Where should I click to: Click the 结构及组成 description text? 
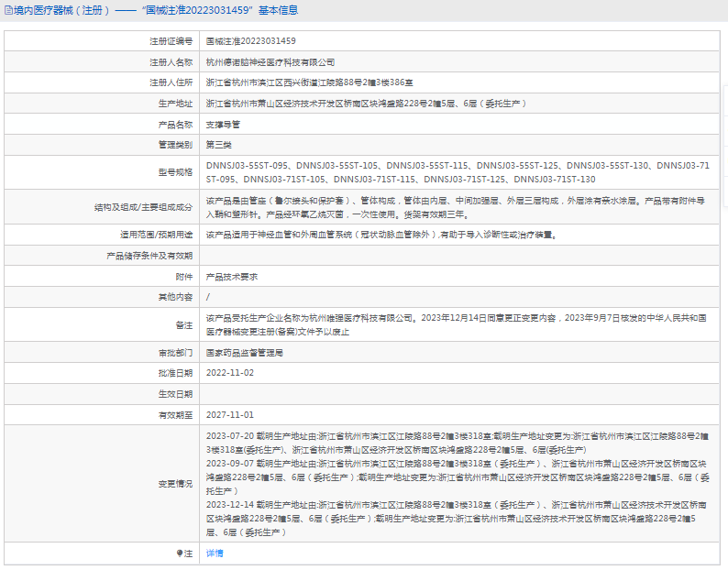(x=456, y=207)
